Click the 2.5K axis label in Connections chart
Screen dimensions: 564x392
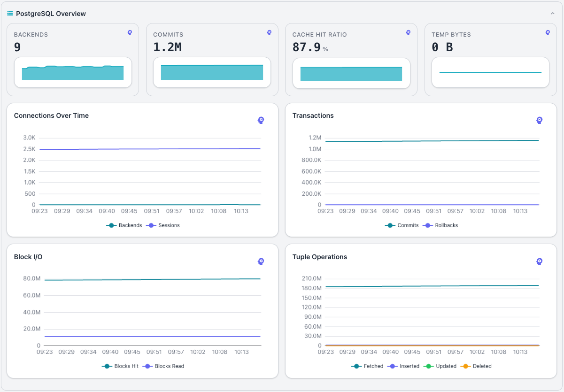coord(29,149)
